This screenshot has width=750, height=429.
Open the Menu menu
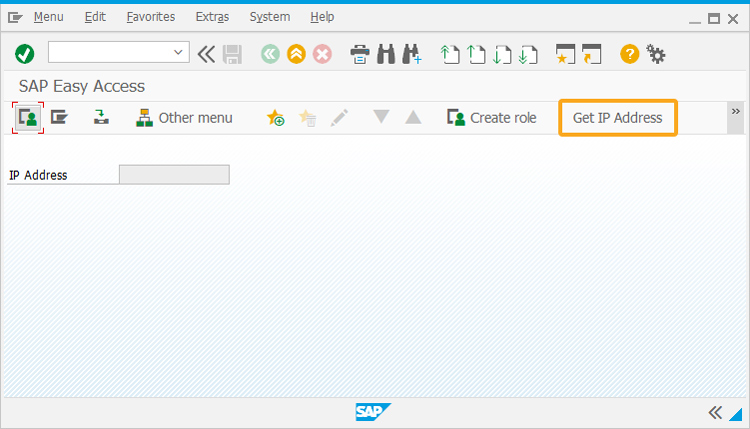click(48, 17)
